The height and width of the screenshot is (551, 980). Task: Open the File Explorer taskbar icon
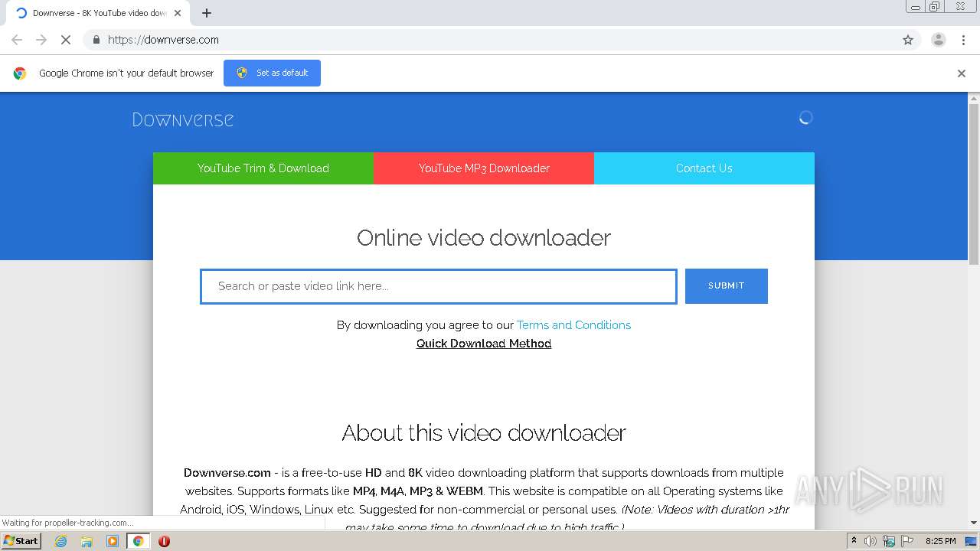click(87, 541)
